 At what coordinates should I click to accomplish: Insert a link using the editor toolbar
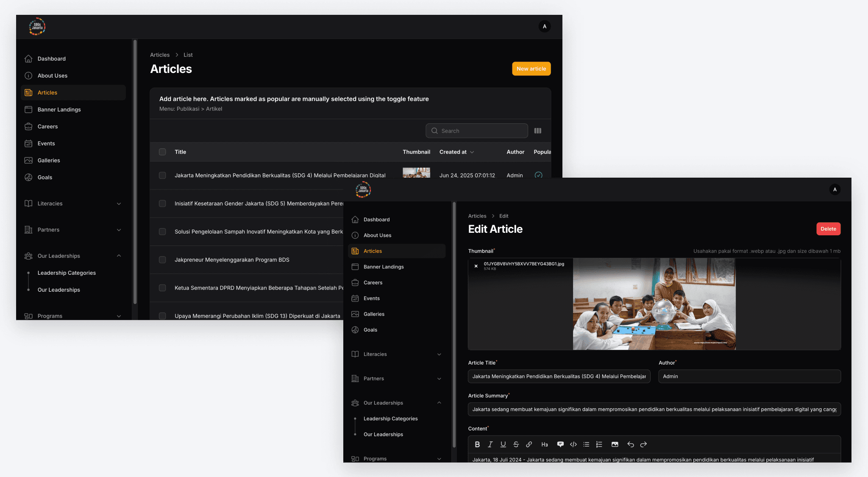pyautogui.click(x=529, y=444)
